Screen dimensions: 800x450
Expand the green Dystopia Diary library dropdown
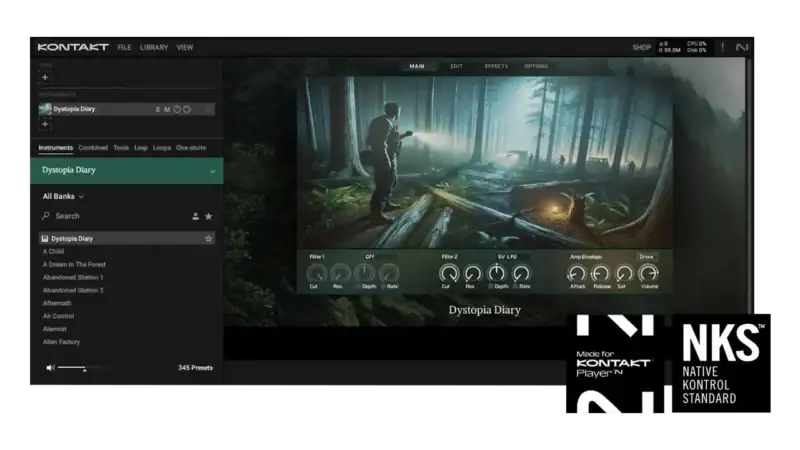click(127, 170)
